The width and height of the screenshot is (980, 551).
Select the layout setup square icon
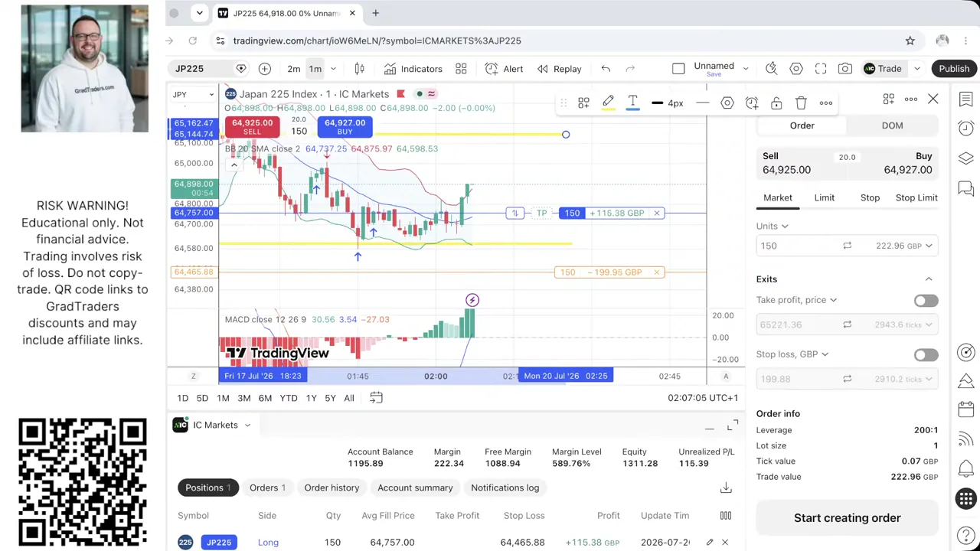(678, 69)
